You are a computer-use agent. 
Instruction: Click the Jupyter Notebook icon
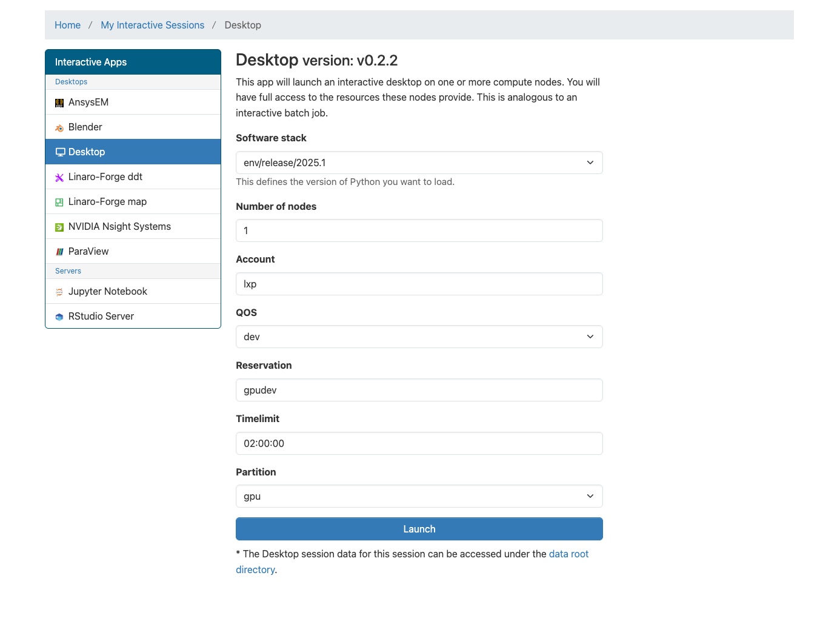pyautogui.click(x=59, y=292)
